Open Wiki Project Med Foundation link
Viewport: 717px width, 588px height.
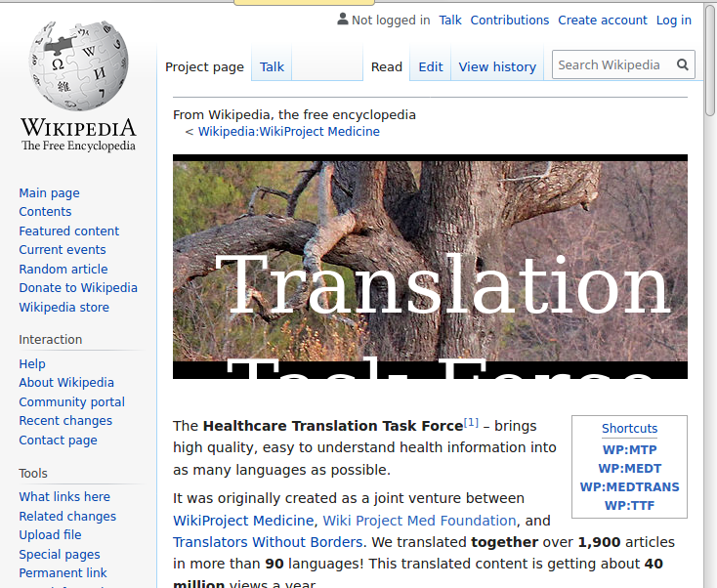click(x=419, y=521)
